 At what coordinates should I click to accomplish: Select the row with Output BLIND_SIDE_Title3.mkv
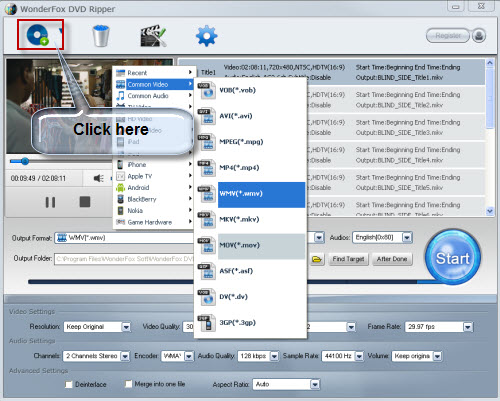pos(396,127)
